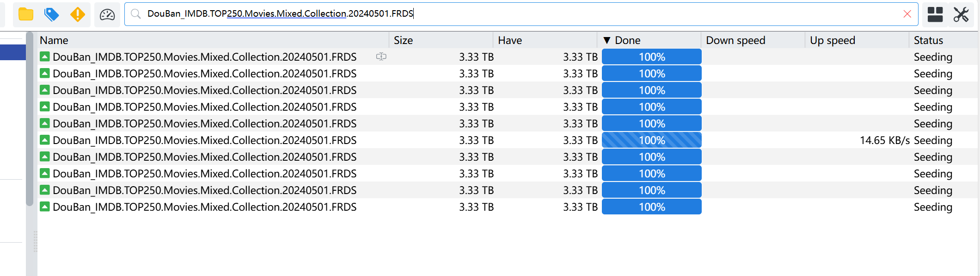
Task: Open the speedometer speed limit icon
Action: pos(107,14)
